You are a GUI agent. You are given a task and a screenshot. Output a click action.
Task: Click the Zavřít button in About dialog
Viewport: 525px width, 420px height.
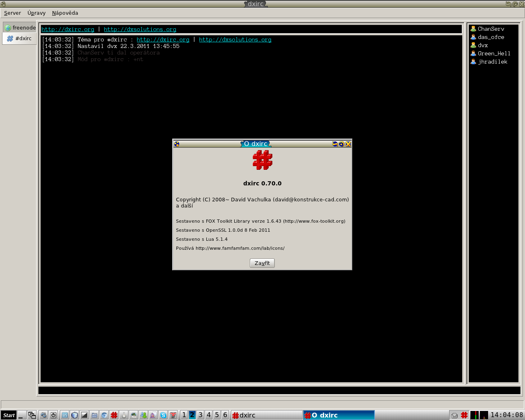(262, 263)
